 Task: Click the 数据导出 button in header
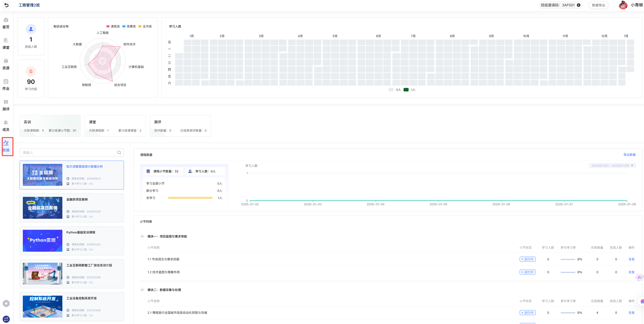pos(599,5)
